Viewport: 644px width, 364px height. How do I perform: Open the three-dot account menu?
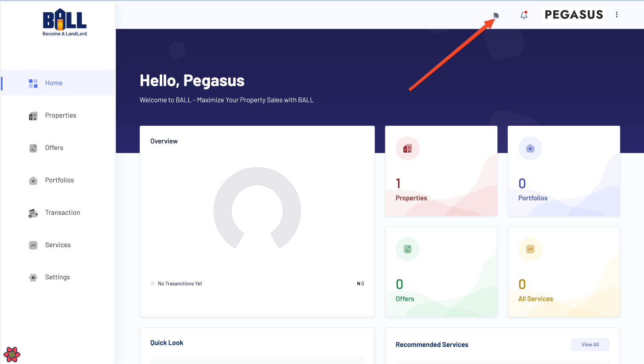pyautogui.click(x=616, y=14)
